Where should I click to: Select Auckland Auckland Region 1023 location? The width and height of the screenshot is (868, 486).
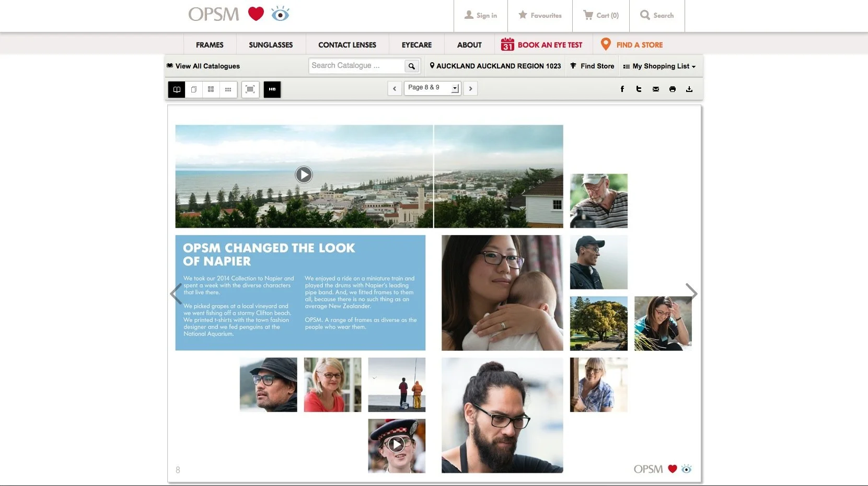(495, 66)
